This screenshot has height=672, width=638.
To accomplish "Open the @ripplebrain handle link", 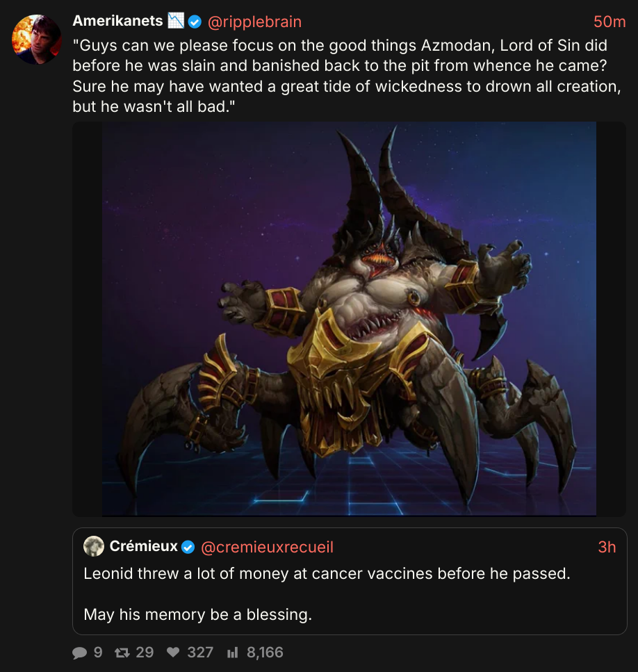I will pos(254,22).
